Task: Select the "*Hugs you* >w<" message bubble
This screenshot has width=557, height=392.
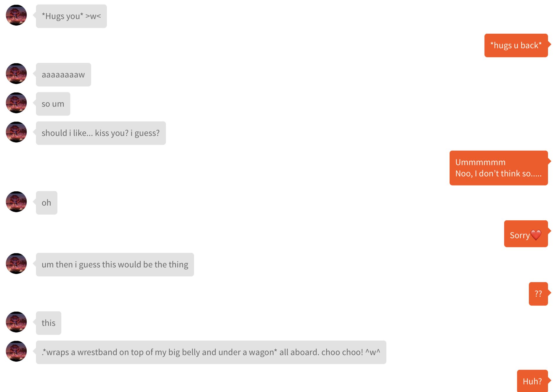Action: [x=71, y=16]
